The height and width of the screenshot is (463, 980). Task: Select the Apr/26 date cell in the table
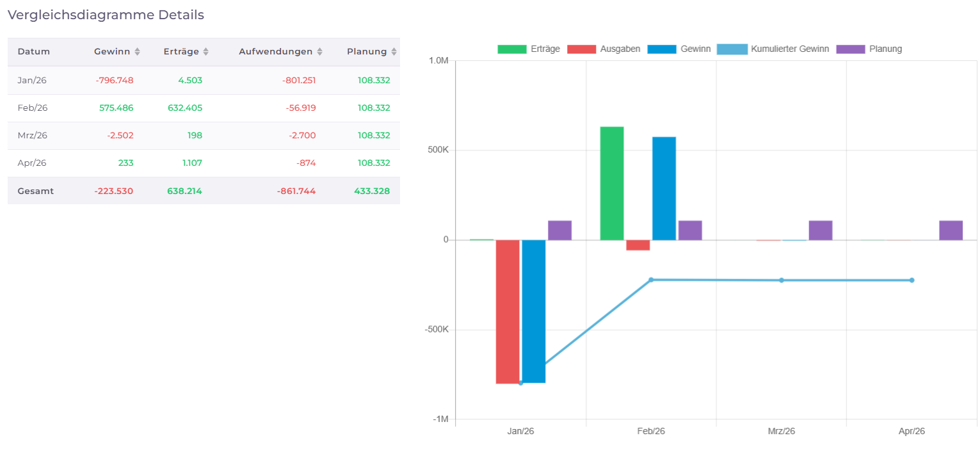pyautogui.click(x=32, y=163)
